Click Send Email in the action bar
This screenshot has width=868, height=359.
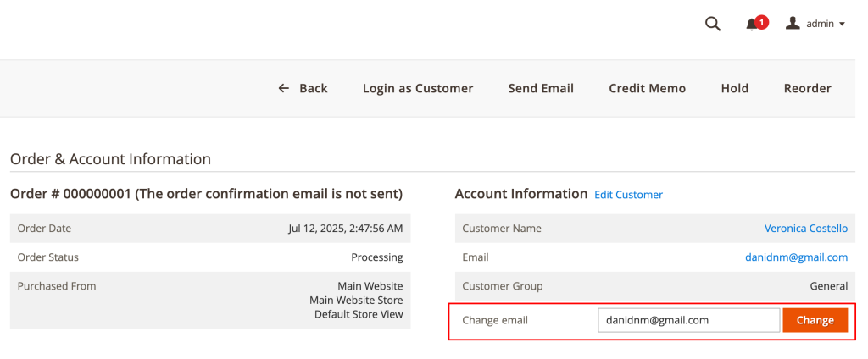click(x=541, y=88)
